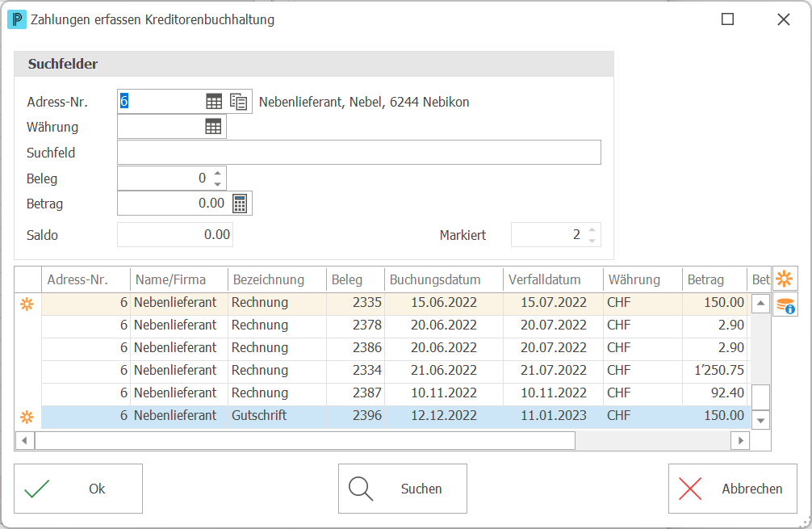The width and height of the screenshot is (812, 529).
Task: Click the table's vertical scroll up arrow
Action: 760,304
